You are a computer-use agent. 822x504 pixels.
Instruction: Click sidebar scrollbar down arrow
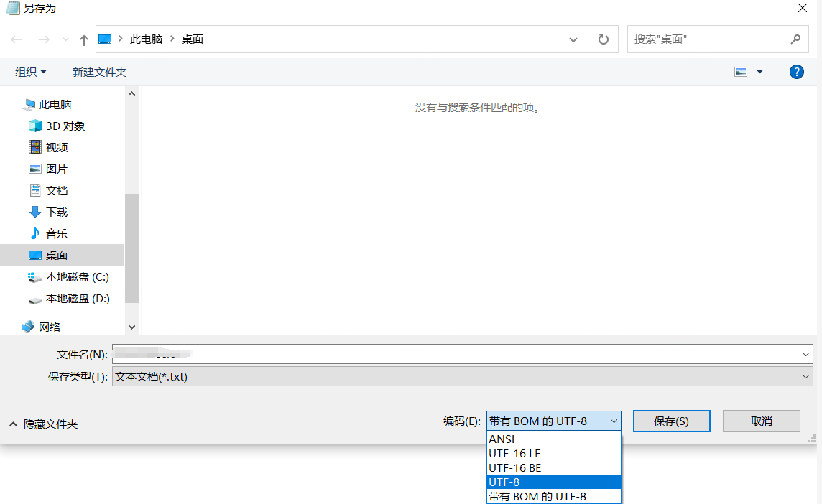(132, 327)
